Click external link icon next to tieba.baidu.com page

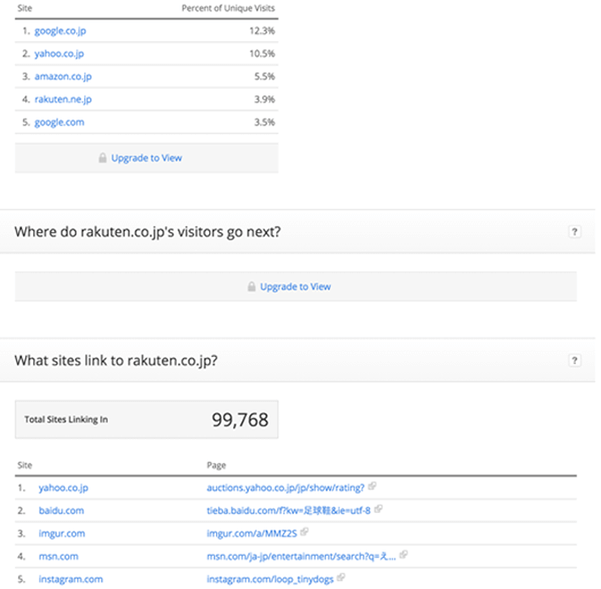click(379, 509)
